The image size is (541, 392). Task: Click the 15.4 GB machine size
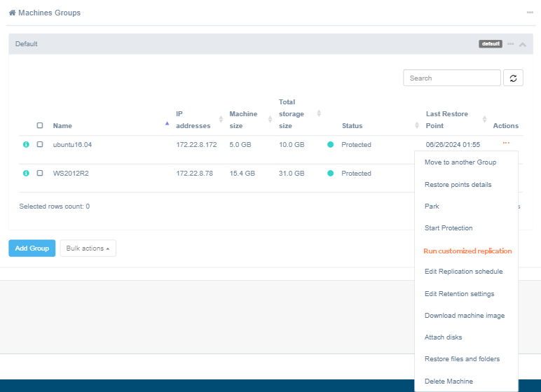[x=242, y=174]
